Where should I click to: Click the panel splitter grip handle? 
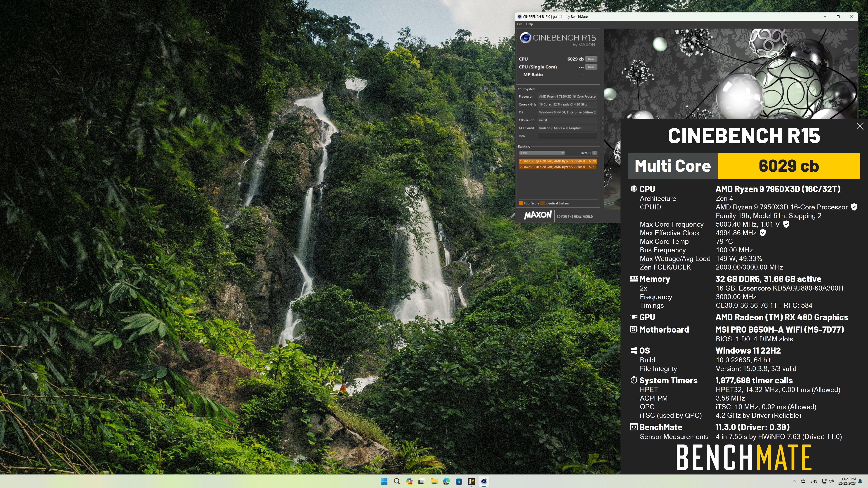tap(602, 125)
